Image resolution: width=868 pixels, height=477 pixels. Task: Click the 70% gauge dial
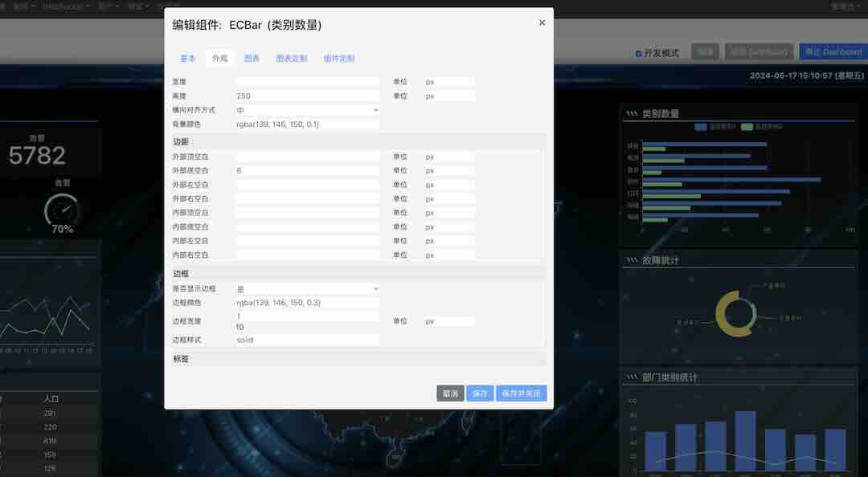tap(62, 210)
